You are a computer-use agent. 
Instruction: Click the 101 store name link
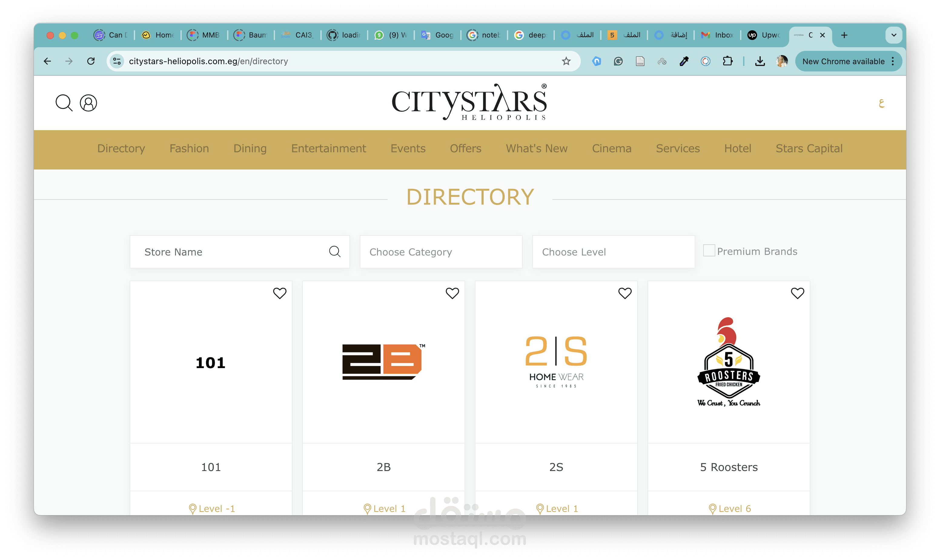(x=211, y=467)
